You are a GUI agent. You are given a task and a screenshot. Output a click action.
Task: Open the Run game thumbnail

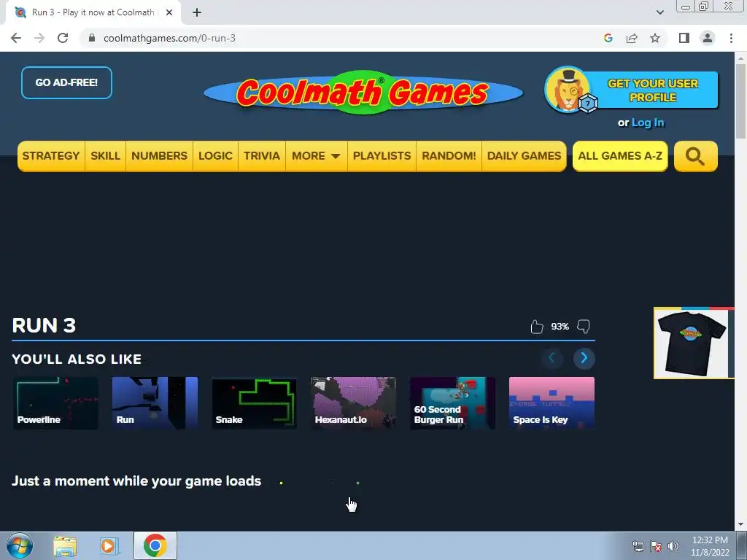(155, 402)
